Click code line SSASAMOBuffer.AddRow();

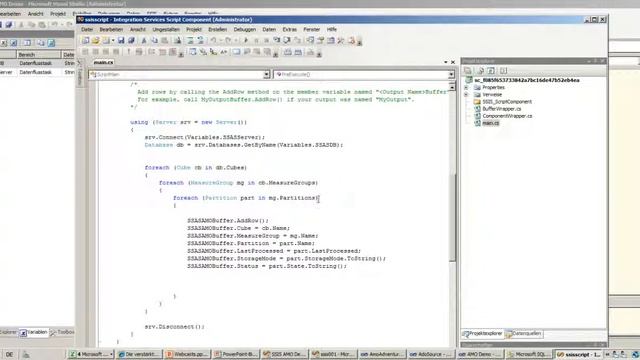click(x=228, y=220)
